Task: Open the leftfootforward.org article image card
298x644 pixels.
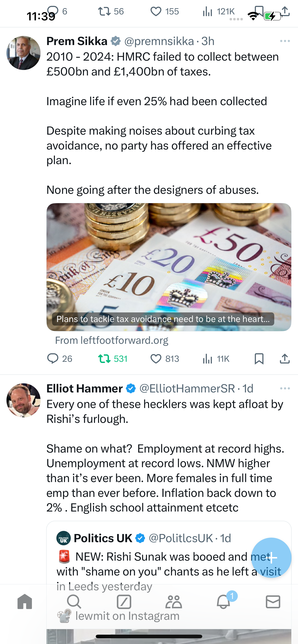Action: click(169, 267)
